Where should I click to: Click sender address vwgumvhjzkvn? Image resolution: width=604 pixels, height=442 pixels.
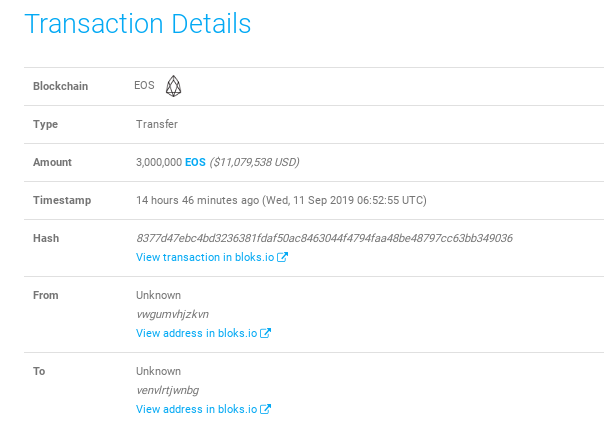[x=173, y=314]
